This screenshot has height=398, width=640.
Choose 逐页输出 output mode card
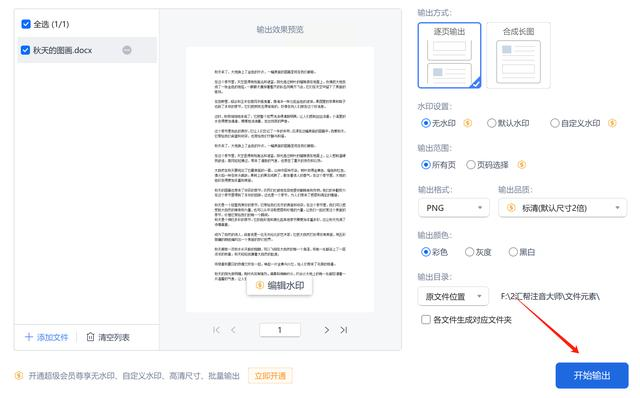[x=449, y=55]
